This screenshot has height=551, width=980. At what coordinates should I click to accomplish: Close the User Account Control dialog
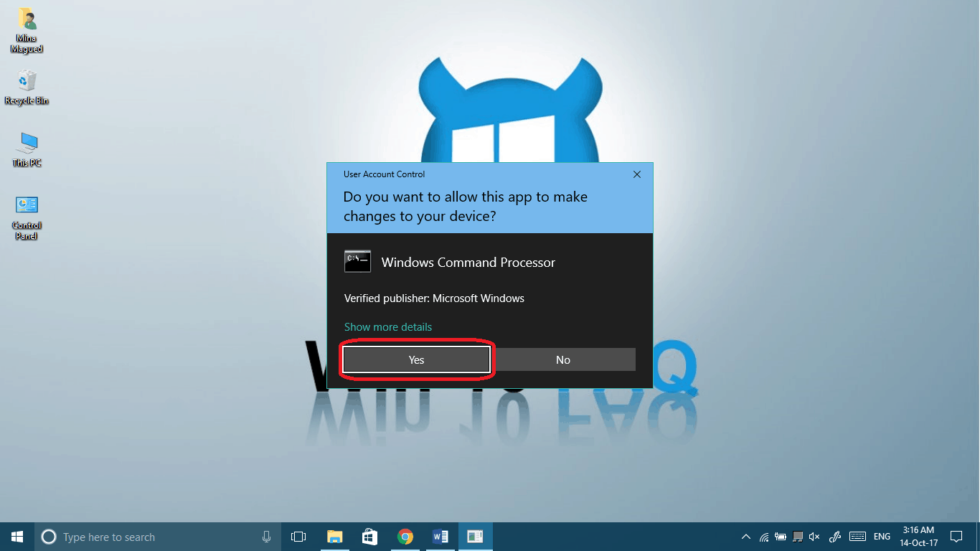coord(636,174)
